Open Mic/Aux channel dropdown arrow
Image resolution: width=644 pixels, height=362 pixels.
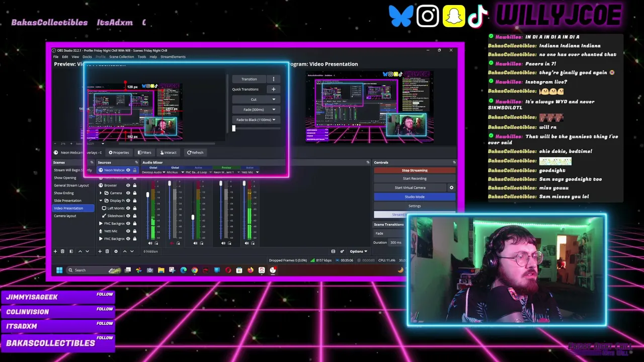[182, 172]
